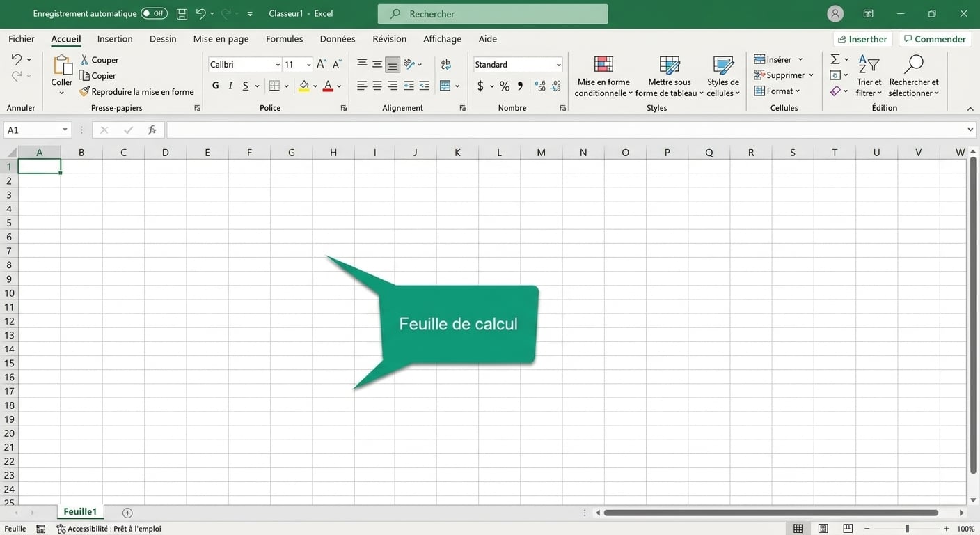Open the Mise en forme conditionnelle menu

tap(603, 77)
